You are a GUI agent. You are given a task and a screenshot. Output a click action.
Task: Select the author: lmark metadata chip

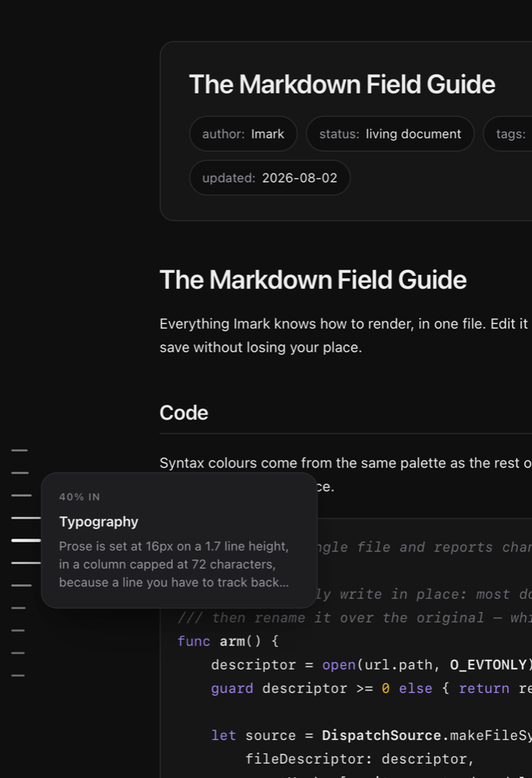[243, 134]
